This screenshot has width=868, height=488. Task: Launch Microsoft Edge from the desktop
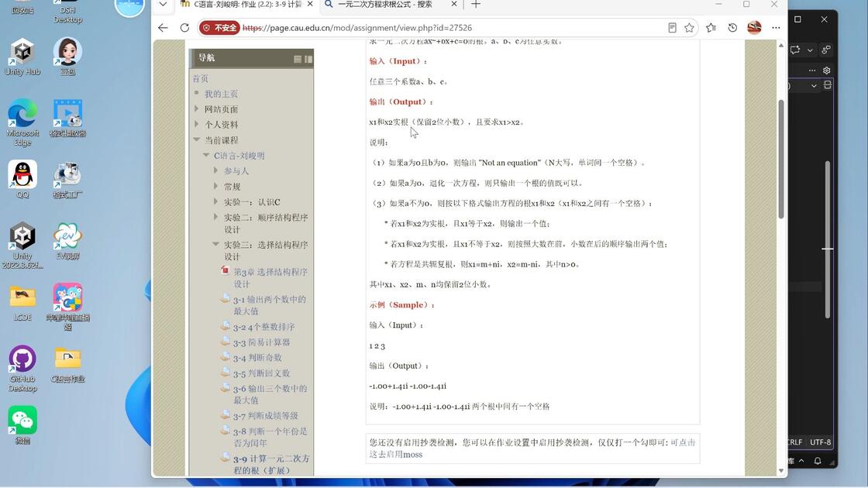click(x=22, y=122)
